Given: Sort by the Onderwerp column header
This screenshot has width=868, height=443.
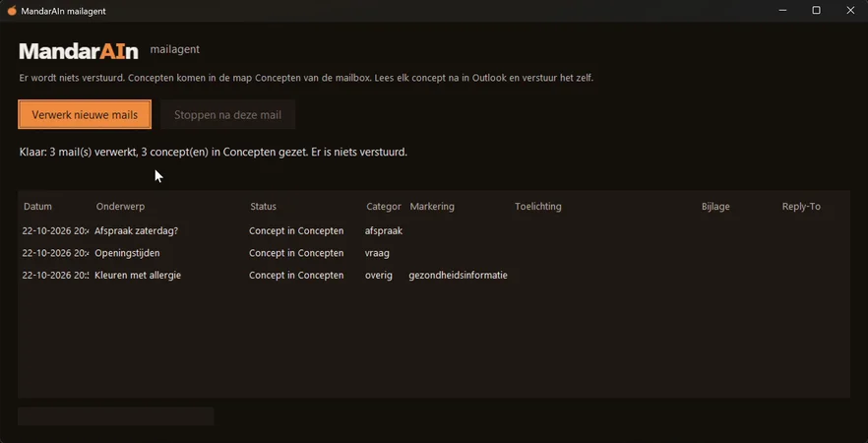Looking at the screenshot, I should pyautogui.click(x=120, y=206).
